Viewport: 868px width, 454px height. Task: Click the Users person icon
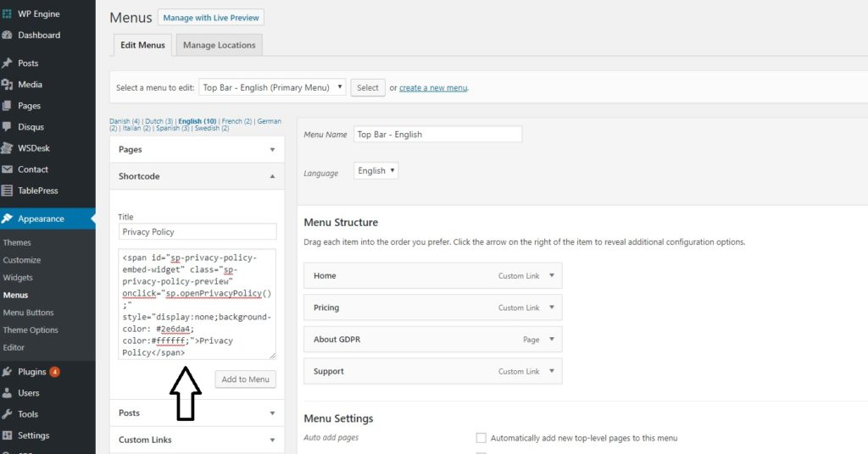coord(7,393)
